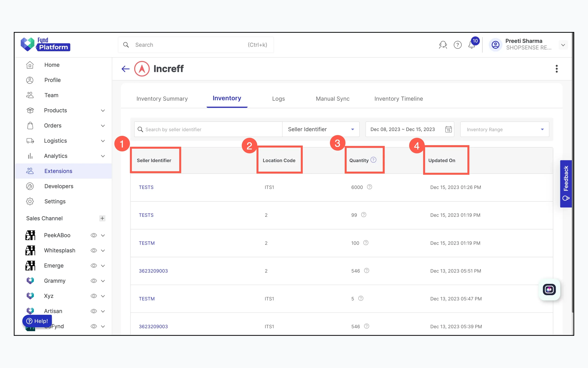Click the Emerge channel logo
This screenshot has height=368, width=588.
click(x=30, y=265)
